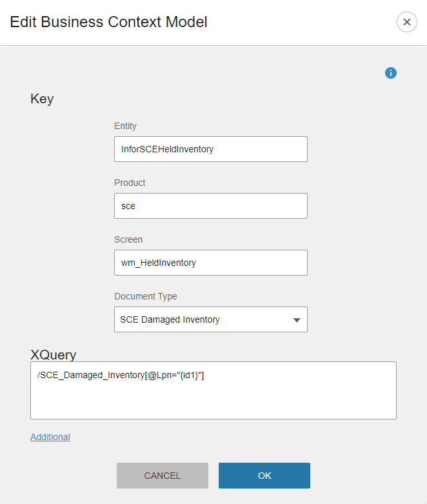The image size is (427, 504).
Task: Click the Entity field label
Action: (x=125, y=126)
